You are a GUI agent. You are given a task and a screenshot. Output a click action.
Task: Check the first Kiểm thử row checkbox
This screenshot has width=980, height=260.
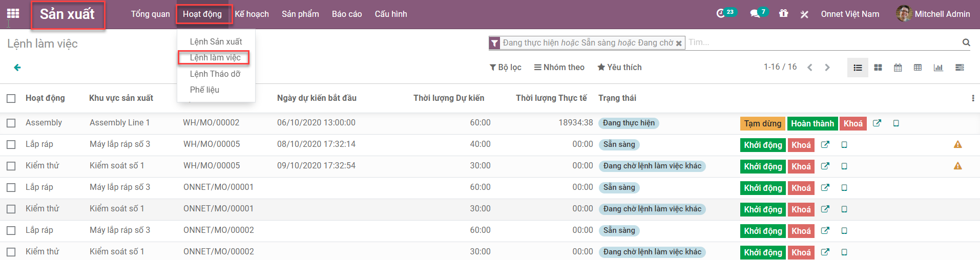(11, 166)
